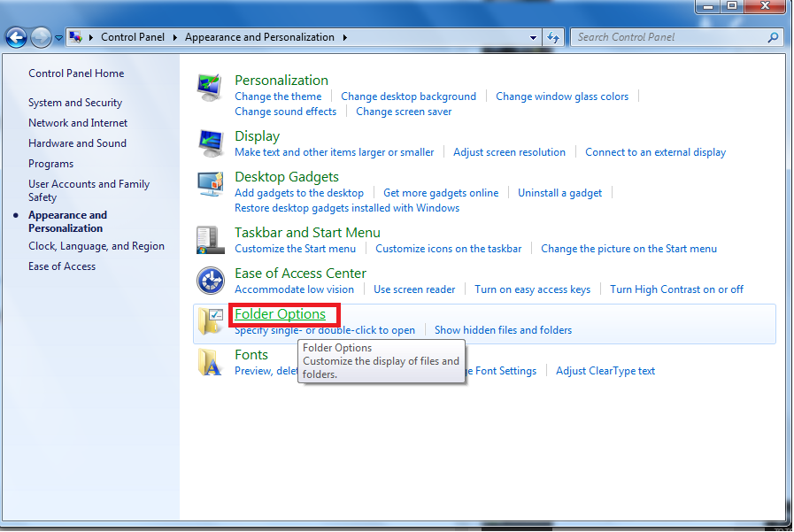The width and height of the screenshot is (794, 532).
Task: Click the Personalization monitor icon
Action: (210, 88)
